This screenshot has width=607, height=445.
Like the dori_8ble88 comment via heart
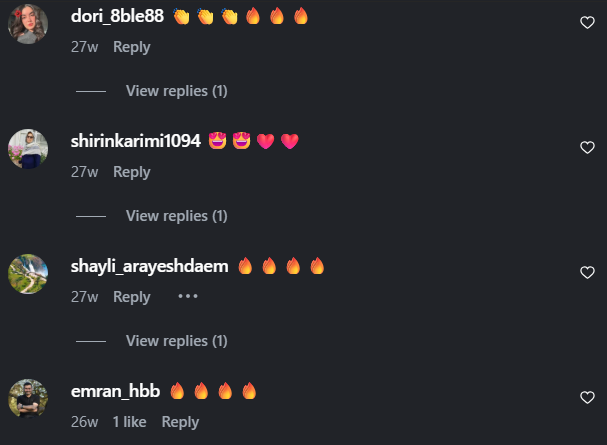point(587,22)
